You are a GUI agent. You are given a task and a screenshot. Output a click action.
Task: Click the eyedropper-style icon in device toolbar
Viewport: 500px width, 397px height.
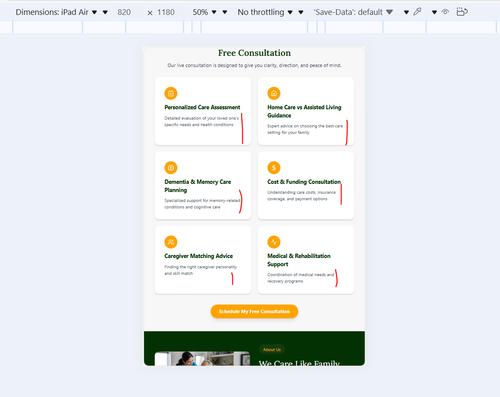click(x=417, y=12)
